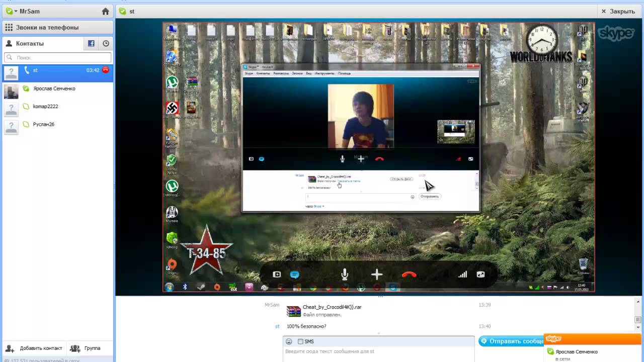Open the Звонки на телефоны dial pad
Image resolution: width=644 pixels, height=362 pixels.
(x=57, y=27)
